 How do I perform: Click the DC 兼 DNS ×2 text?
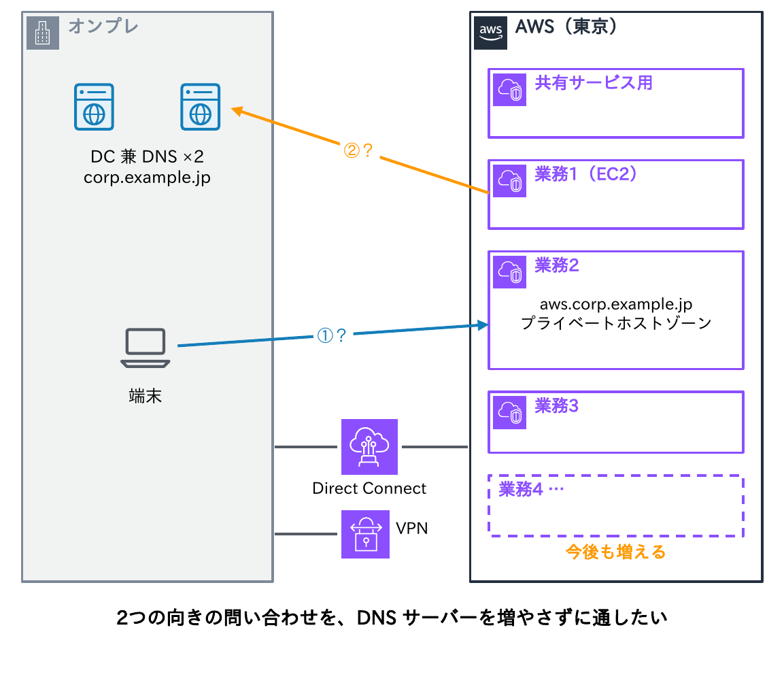(147, 156)
